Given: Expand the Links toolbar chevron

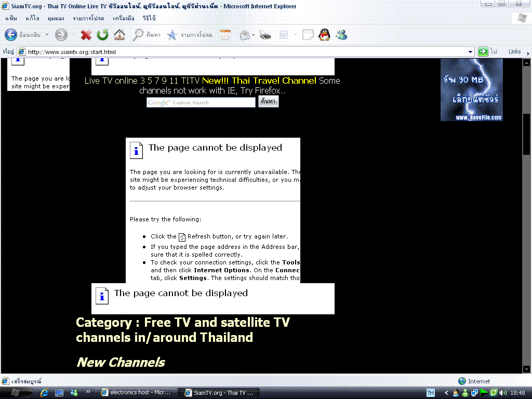Looking at the screenshot, I should point(528,54).
